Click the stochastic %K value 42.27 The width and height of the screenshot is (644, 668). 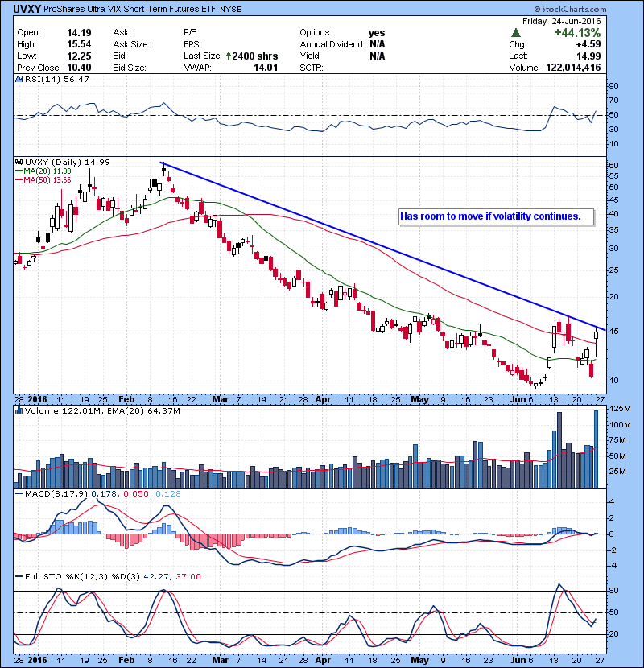tap(156, 576)
